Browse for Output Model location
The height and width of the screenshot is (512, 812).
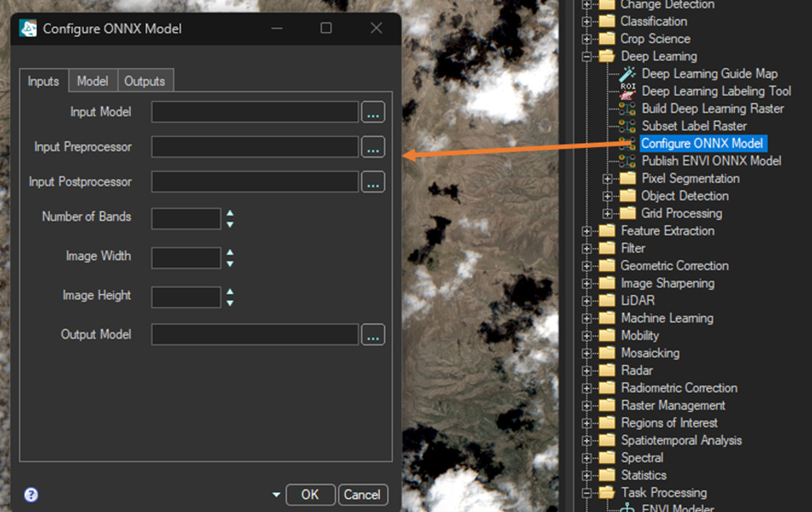click(373, 335)
